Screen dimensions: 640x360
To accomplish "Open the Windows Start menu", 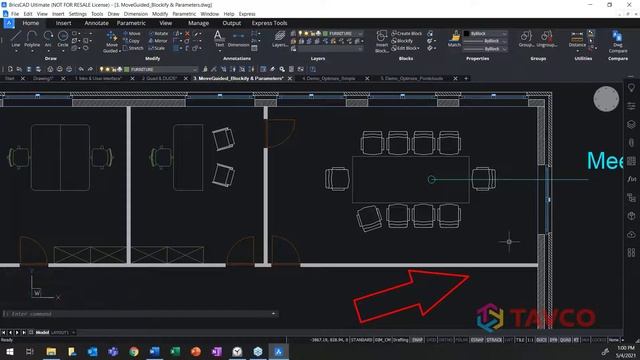I will pos(9,351).
